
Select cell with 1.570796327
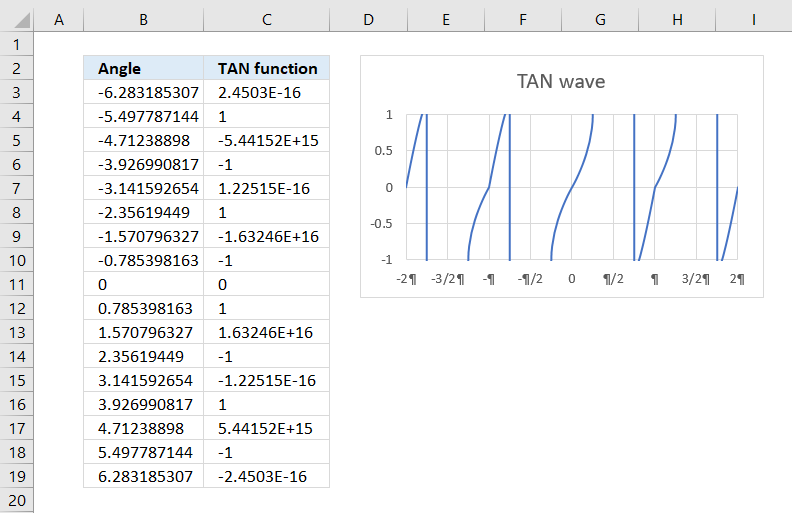pyautogui.click(x=143, y=332)
